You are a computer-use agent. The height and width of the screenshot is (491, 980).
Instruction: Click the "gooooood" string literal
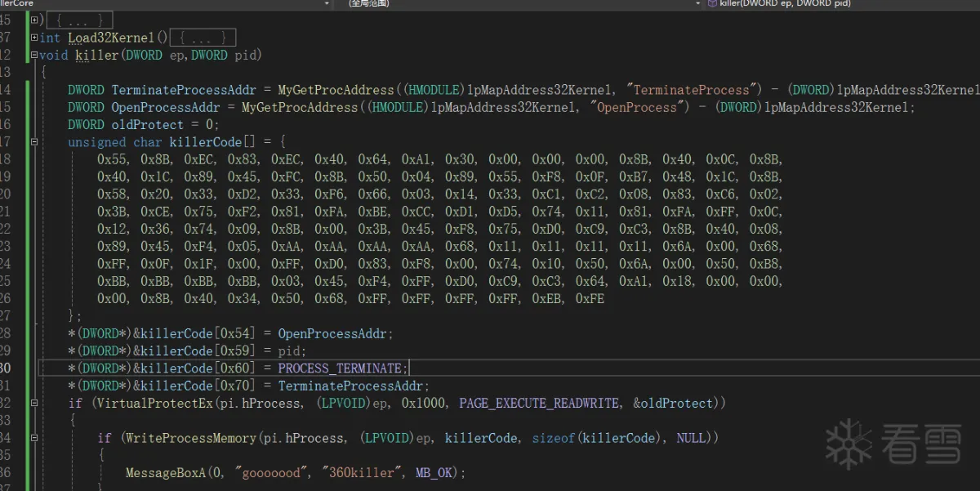click(x=271, y=473)
